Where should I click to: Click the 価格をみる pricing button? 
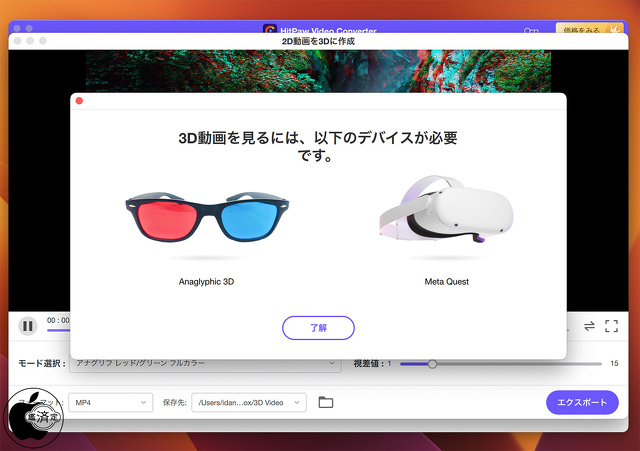590,29
